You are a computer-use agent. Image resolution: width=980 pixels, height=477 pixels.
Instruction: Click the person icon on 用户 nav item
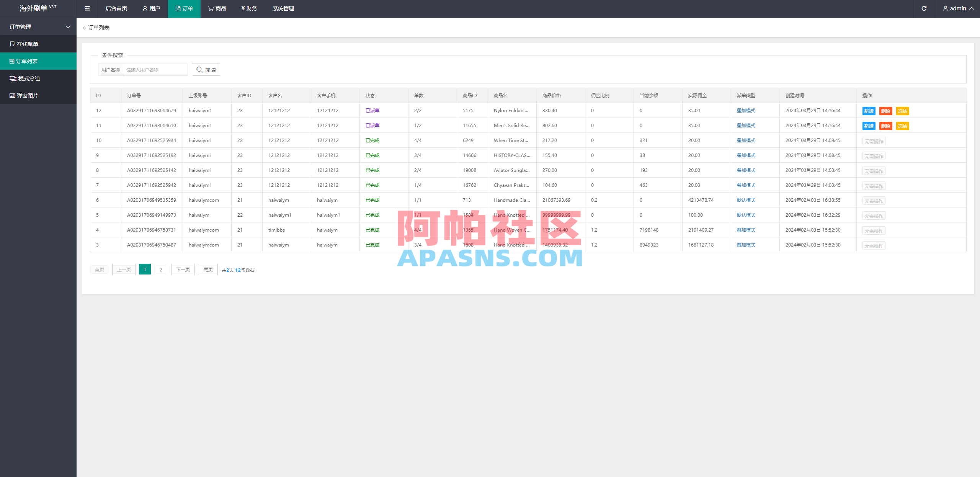click(x=145, y=8)
